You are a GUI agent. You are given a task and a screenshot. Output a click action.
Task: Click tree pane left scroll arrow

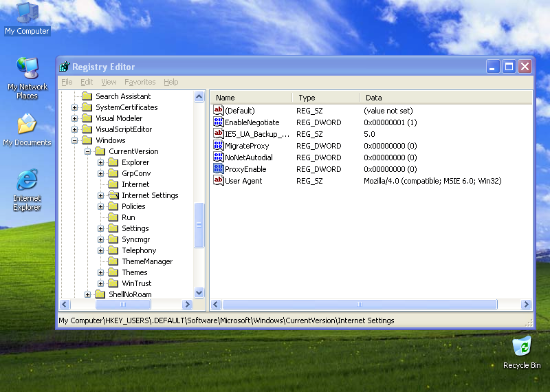point(65,304)
